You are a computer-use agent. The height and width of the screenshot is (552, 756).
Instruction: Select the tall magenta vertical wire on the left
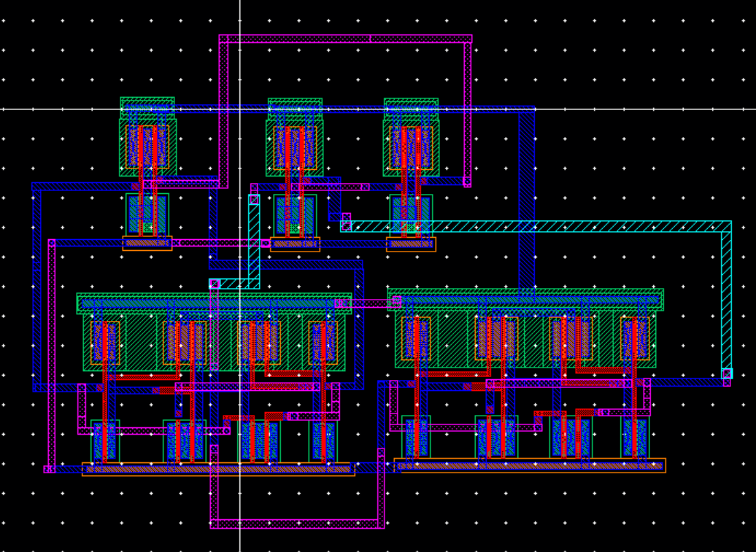click(x=52, y=355)
